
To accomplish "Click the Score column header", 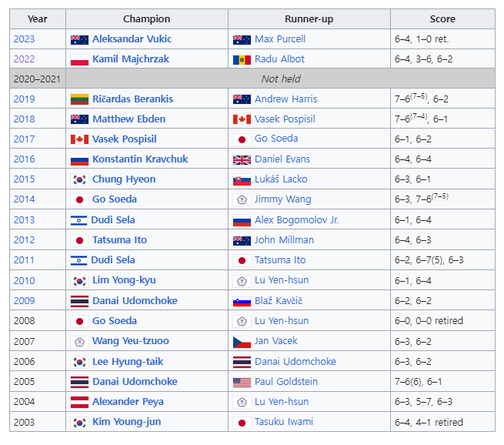I will click(442, 19).
